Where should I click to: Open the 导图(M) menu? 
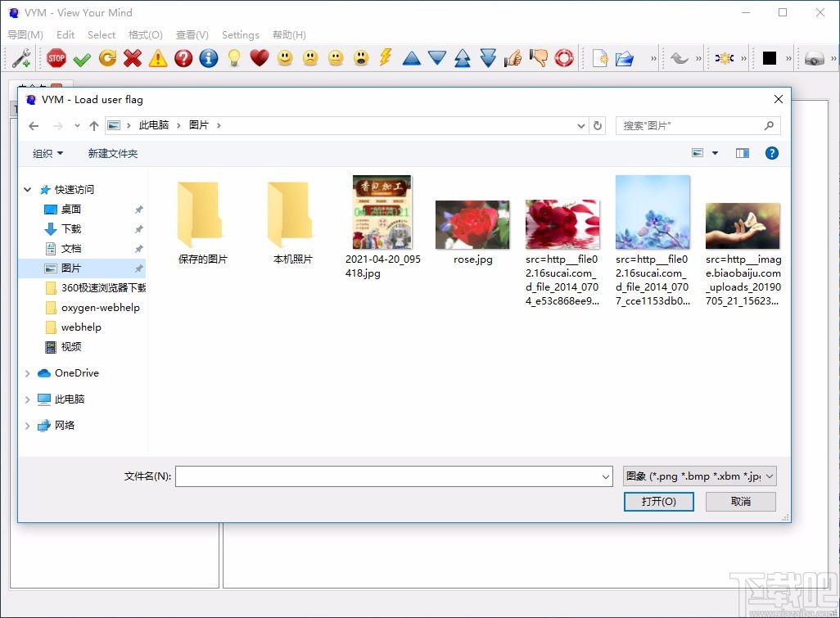25,35
